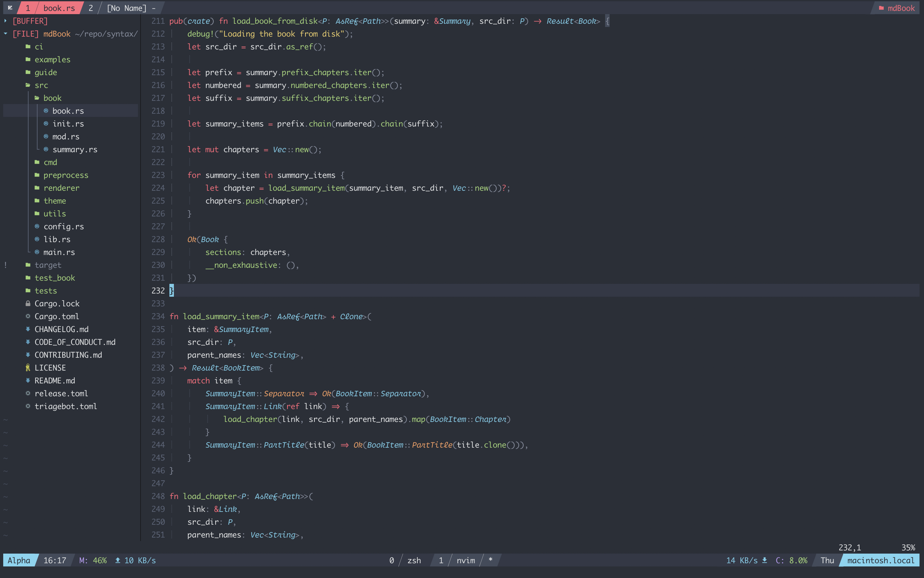
Task: Click the open book folder icon
Action: [x=37, y=98]
